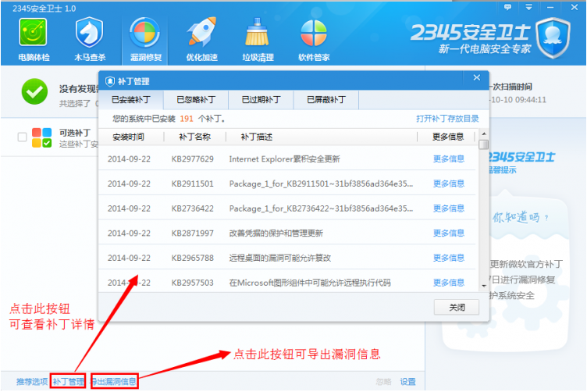Close the 补丁管理 dialog with X
This screenshot has height=392, width=587.
pos(477,77)
